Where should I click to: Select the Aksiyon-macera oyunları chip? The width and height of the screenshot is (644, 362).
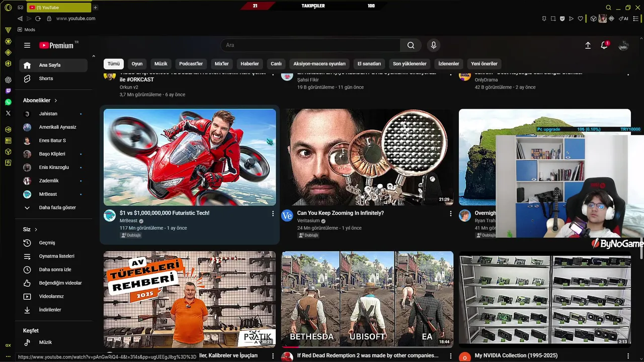[x=319, y=64]
